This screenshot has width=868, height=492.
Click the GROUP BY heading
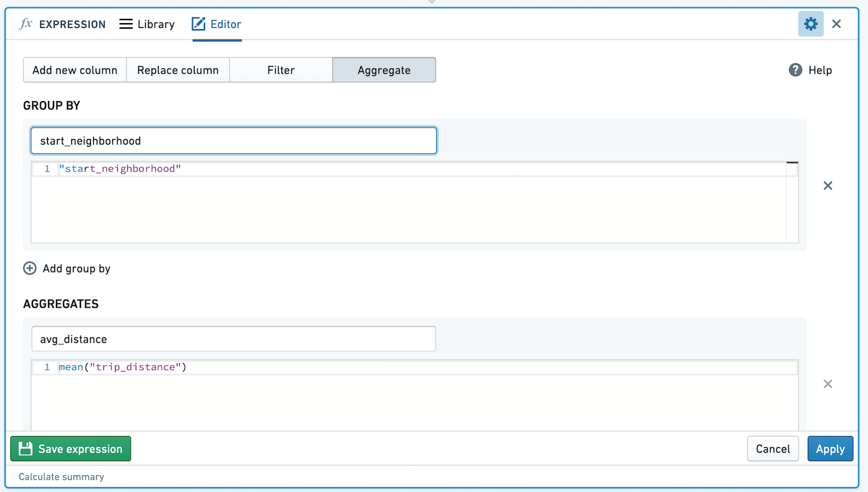52,105
